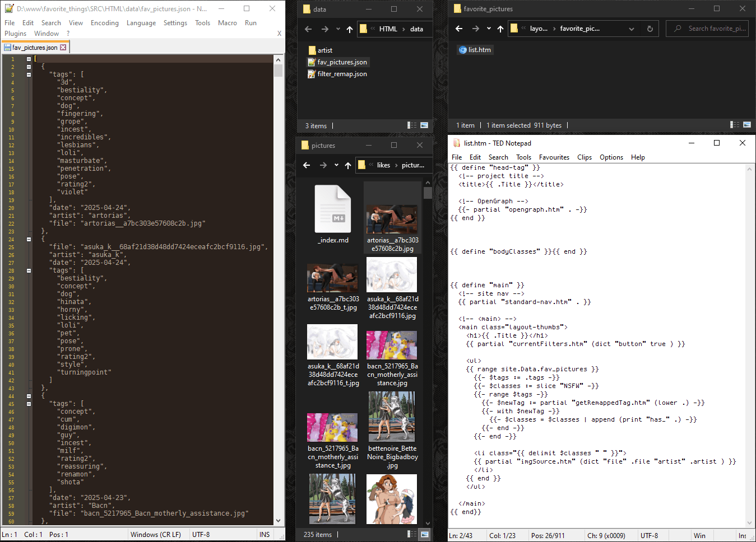Click the up arrow in the data folder window
Screen dimensions: 756x542
pos(350,29)
